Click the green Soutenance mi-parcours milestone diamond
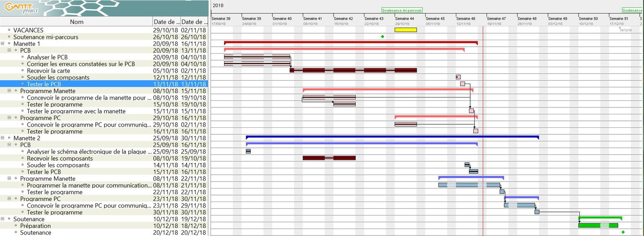Viewport: 644px width, 236px height. [x=382, y=37]
